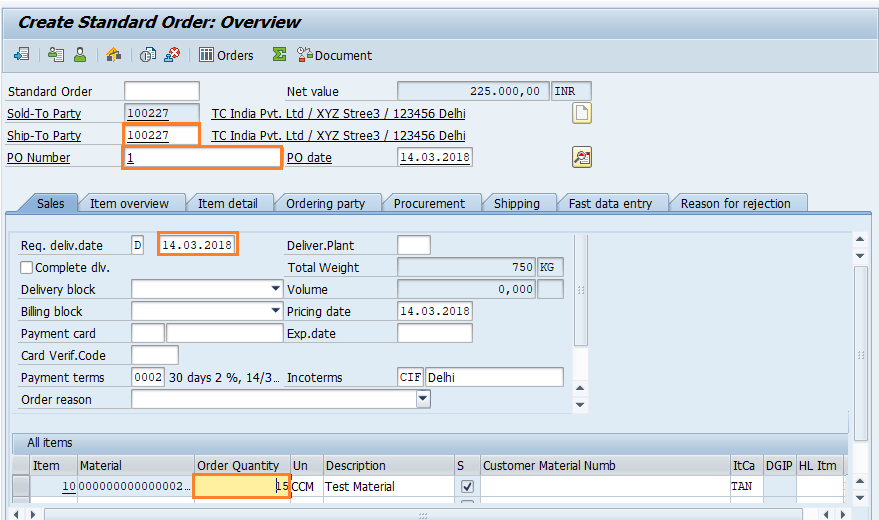Click the green sigma icon
This screenshot has width=879, height=520.
[280, 55]
